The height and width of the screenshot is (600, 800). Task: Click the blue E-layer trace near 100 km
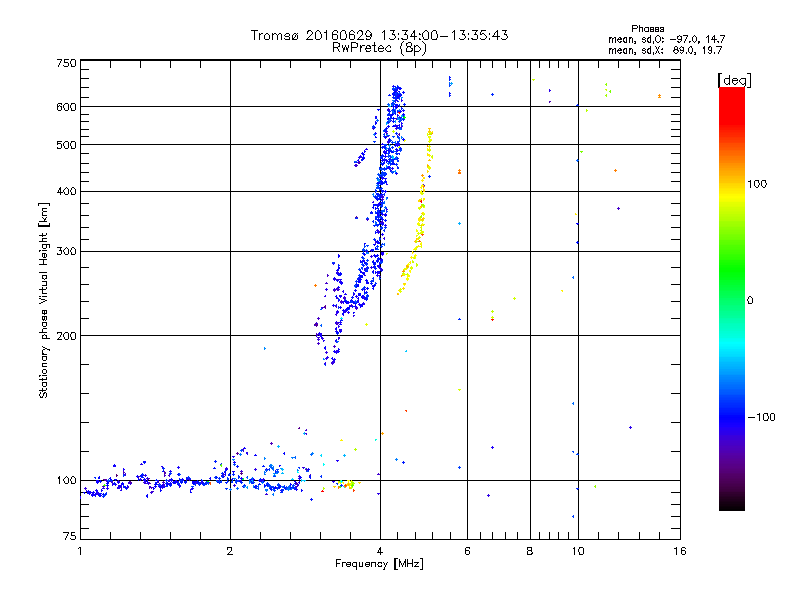pos(196,481)
